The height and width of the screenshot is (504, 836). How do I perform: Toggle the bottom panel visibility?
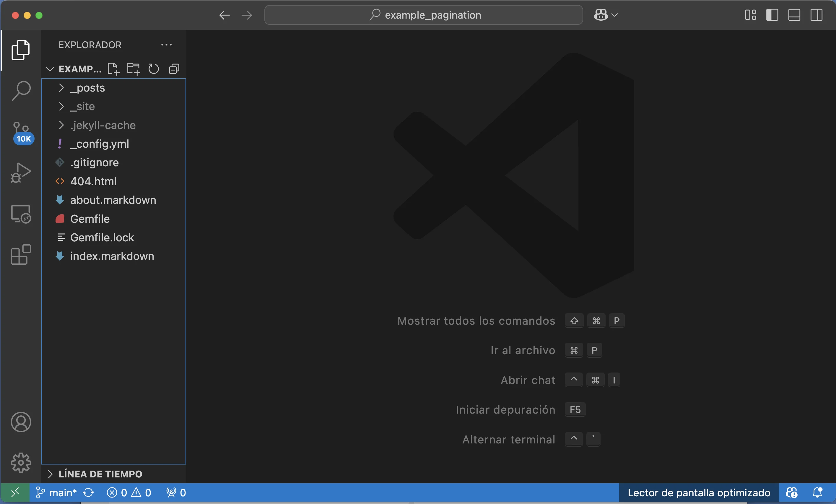794,15
